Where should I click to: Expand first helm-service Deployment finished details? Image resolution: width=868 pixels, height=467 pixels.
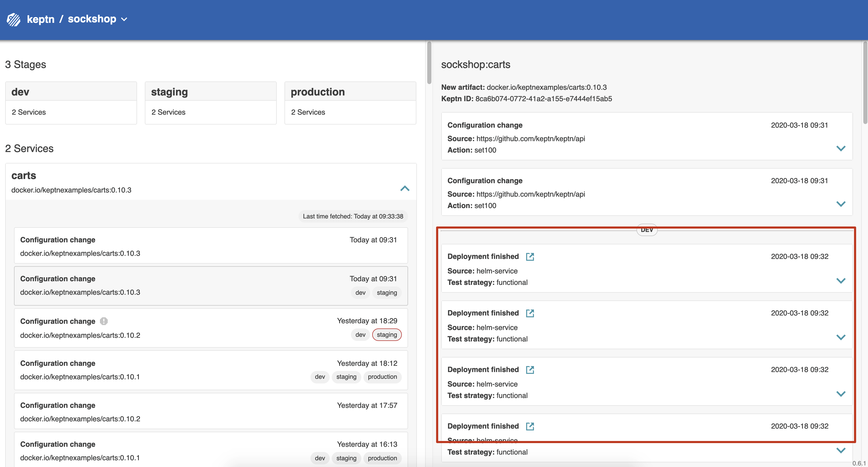(841, 281)
